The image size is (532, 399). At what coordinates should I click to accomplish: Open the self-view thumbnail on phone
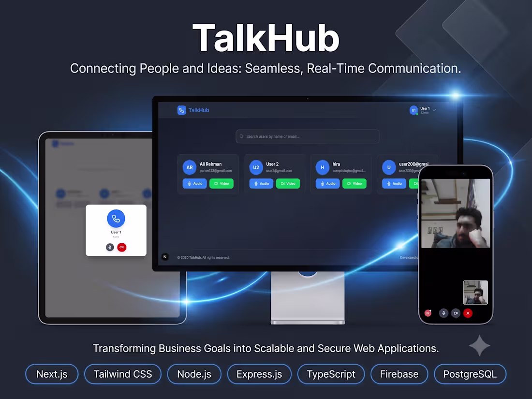point(475,292)
